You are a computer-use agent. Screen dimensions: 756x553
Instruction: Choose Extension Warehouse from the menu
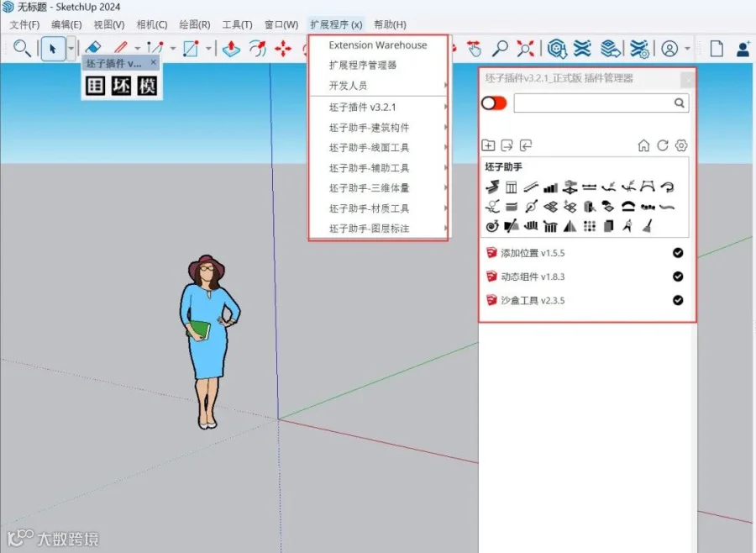pos(378,45)
